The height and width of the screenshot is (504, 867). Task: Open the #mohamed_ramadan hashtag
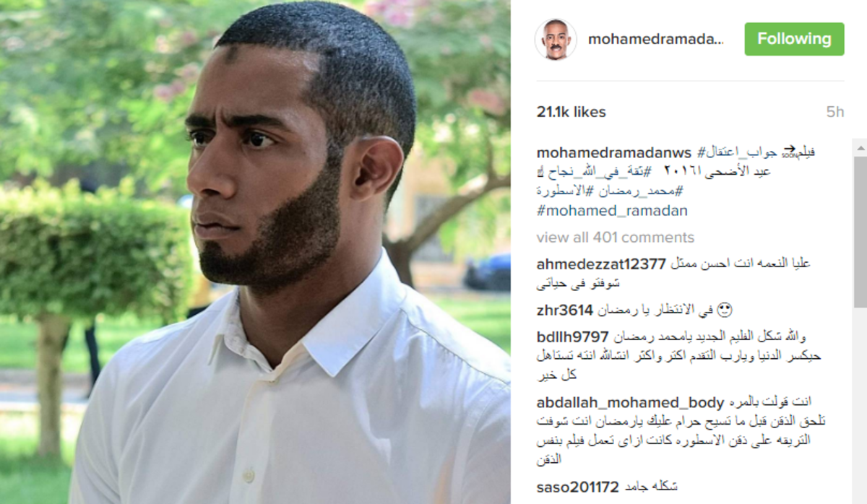[612, 212]
